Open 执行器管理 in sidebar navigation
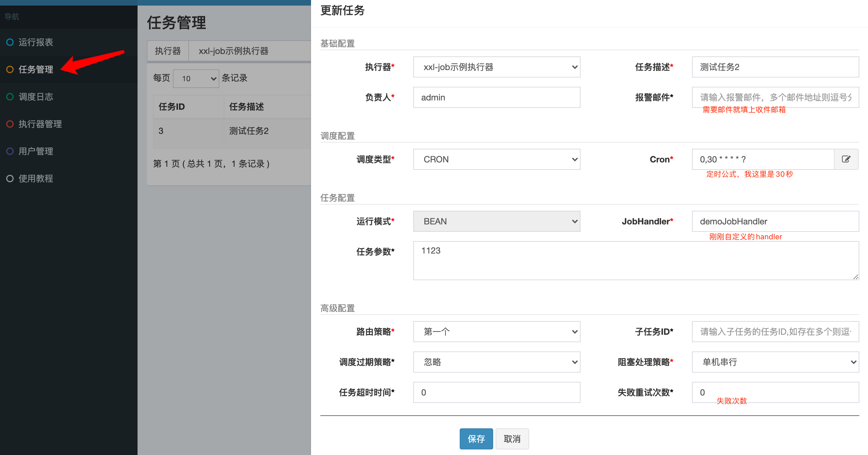The width and height of the screenshot is (868, 455). pyautogui.click(x=69, y=124)
